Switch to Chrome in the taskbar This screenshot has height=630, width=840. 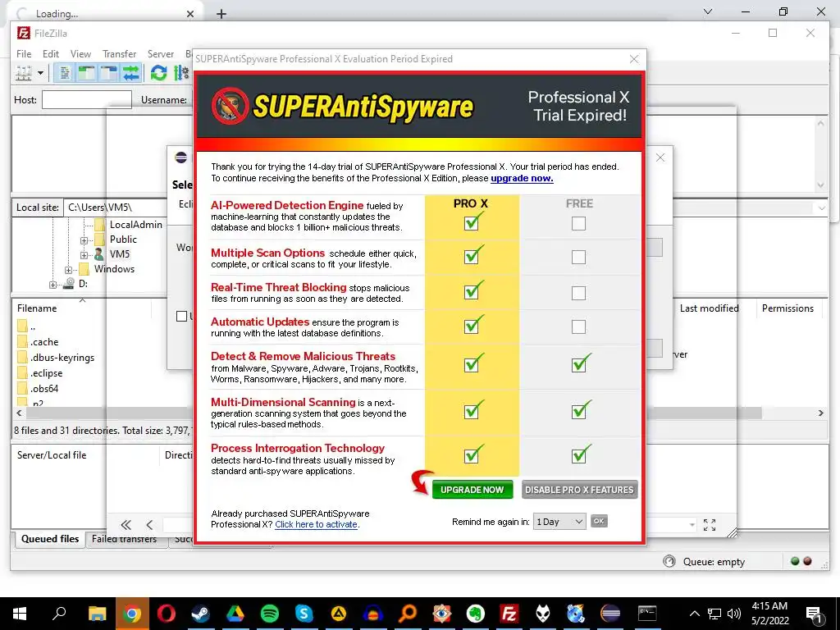pyautogui.click(x=131, y=614)
